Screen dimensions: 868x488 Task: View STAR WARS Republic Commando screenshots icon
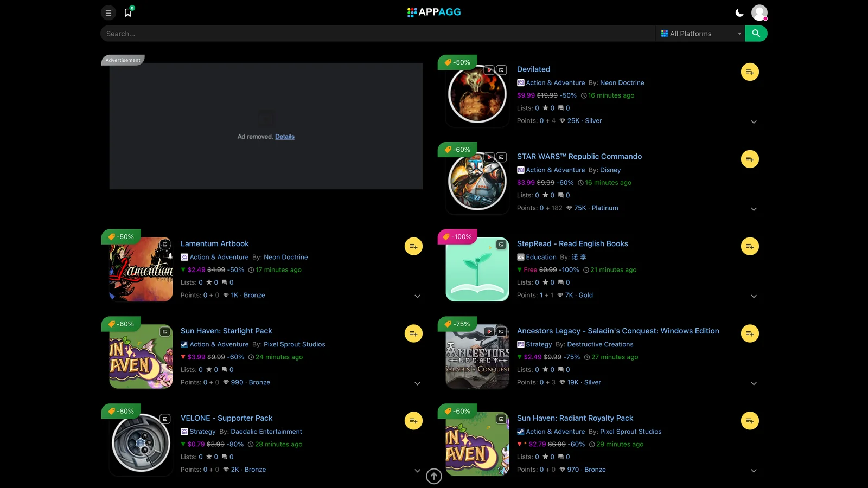tap(502, 157)
